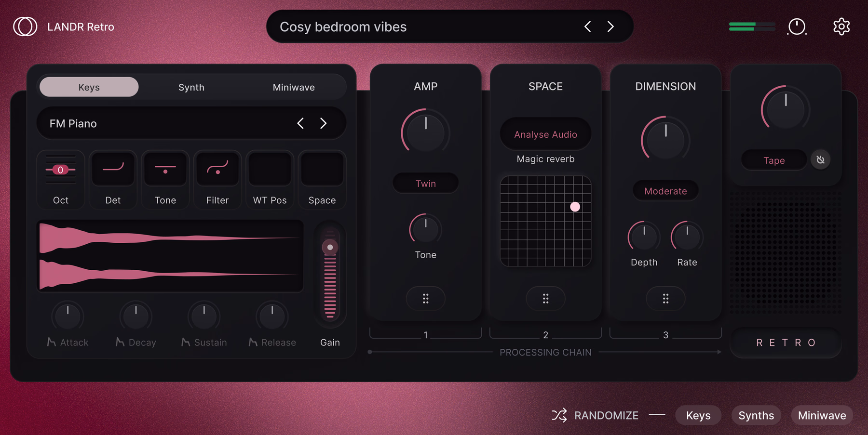Click the AMP main knob
The image size is (868, 435).
(425, 132)
